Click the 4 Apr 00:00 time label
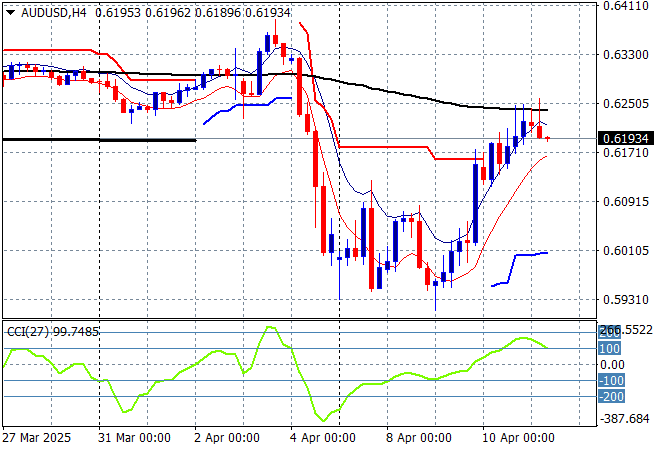Image resolution: width=660 pixels, height=450 pixels. pos(323,438)
